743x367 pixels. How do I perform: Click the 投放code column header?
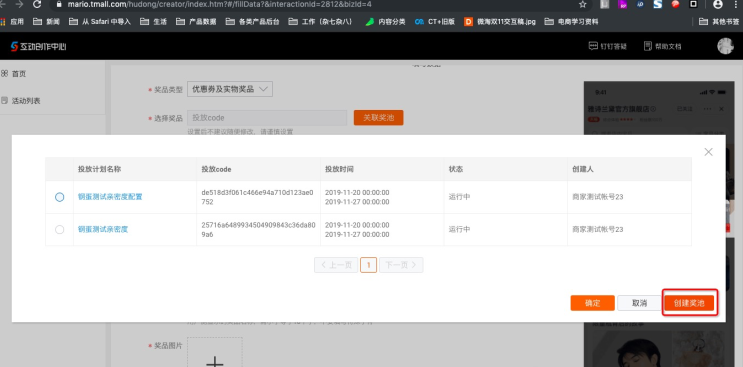coord(216,169)
